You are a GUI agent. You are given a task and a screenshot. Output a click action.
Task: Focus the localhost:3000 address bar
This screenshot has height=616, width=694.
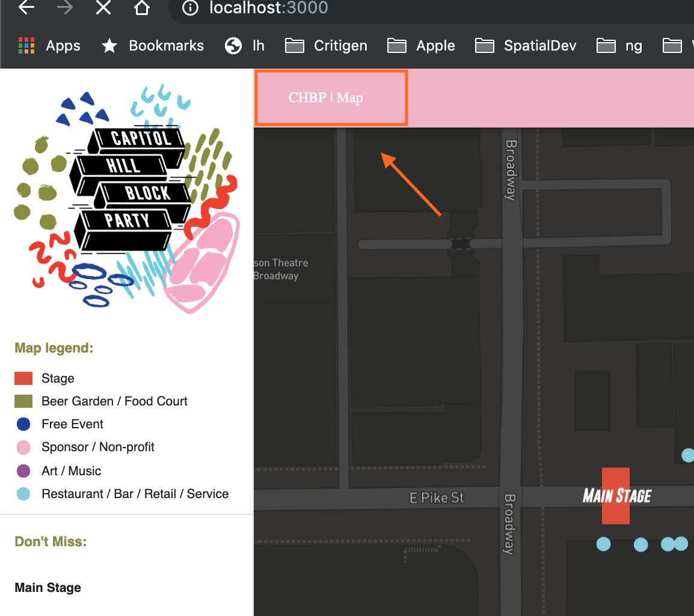coord(269,8)
